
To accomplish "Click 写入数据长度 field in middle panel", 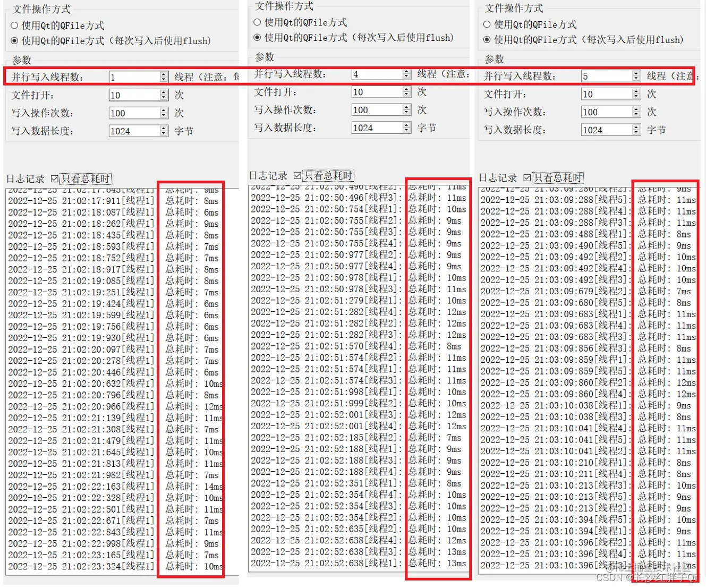I will [377, 128].
